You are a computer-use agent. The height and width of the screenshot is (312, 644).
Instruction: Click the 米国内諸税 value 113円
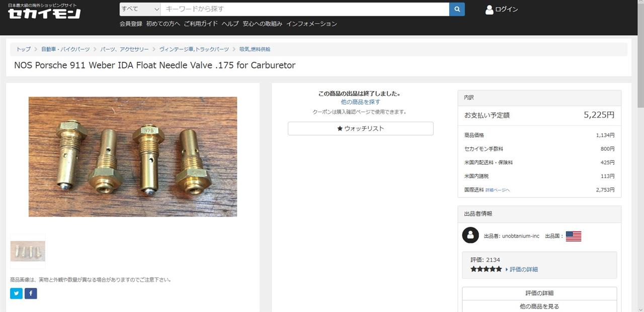[x=607, y=176]
